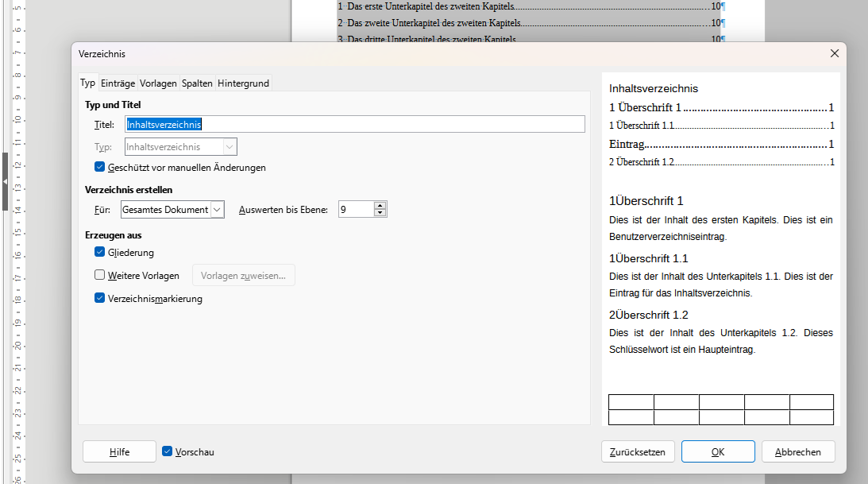The image size is (868, 484).
Task: Click the sidebar collapse handle at left edge
Action: 5,182
